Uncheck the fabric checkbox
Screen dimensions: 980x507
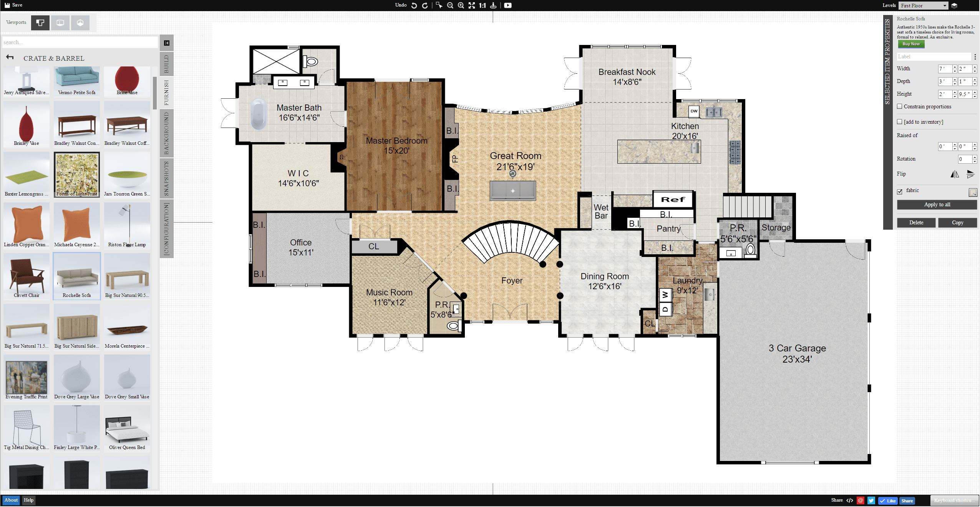tap(899, 191)
